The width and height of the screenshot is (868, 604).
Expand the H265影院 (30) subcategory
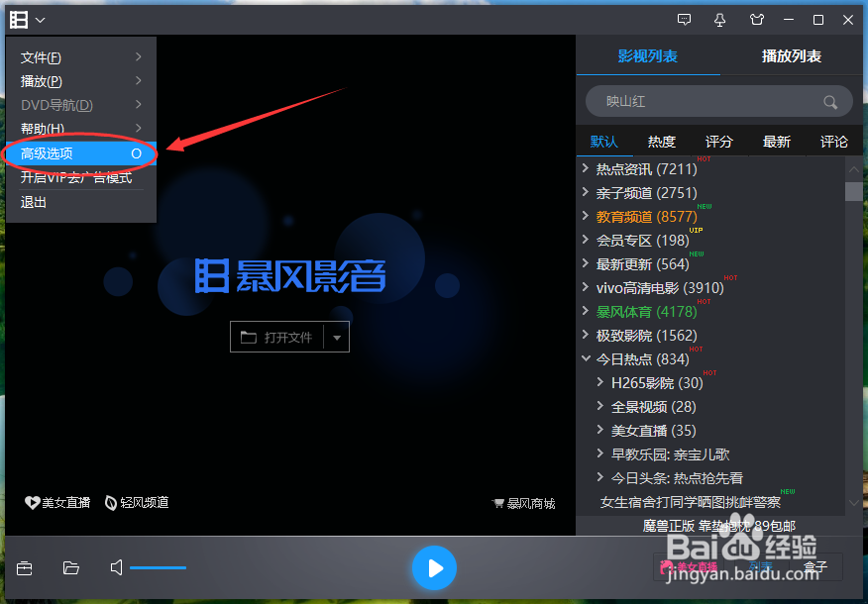[x=600, y=382]
